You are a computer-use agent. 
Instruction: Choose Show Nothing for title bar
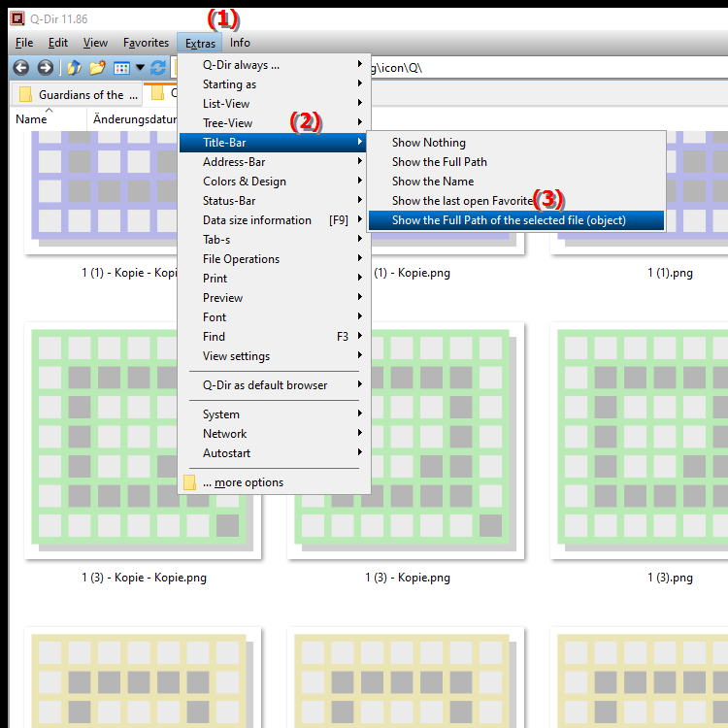[516, 143]
